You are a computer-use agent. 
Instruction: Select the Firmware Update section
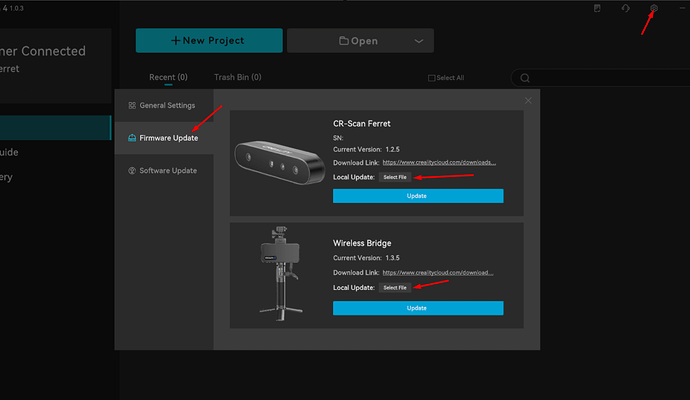(x=164, y=138)
